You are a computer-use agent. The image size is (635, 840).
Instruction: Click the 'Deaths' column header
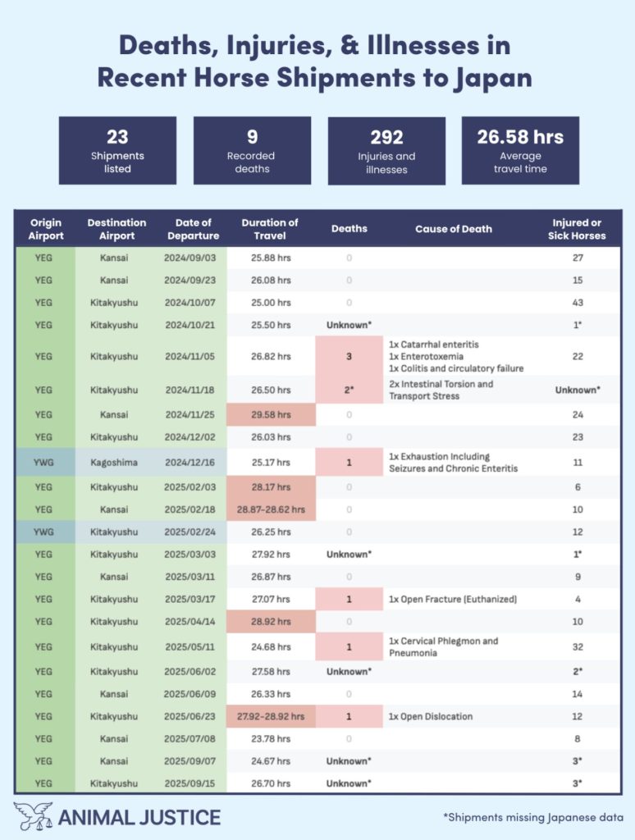(349, 228)
